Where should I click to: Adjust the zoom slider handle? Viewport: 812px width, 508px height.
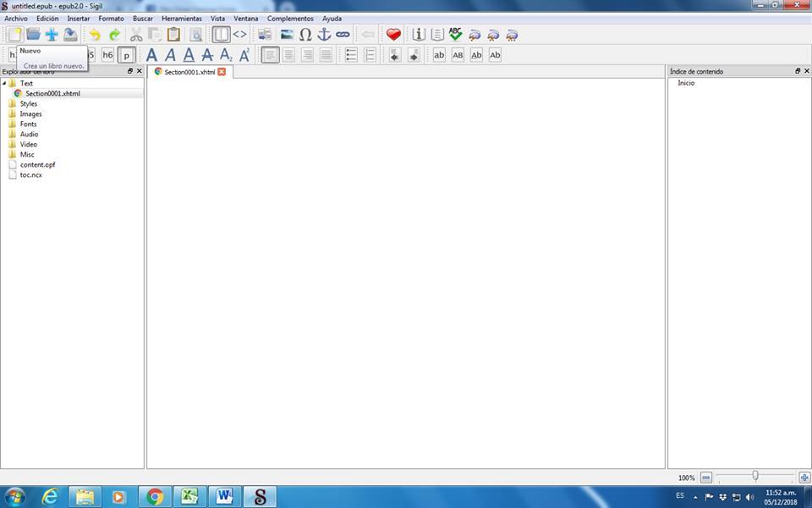pyautogui.click(x=755, y=477)
